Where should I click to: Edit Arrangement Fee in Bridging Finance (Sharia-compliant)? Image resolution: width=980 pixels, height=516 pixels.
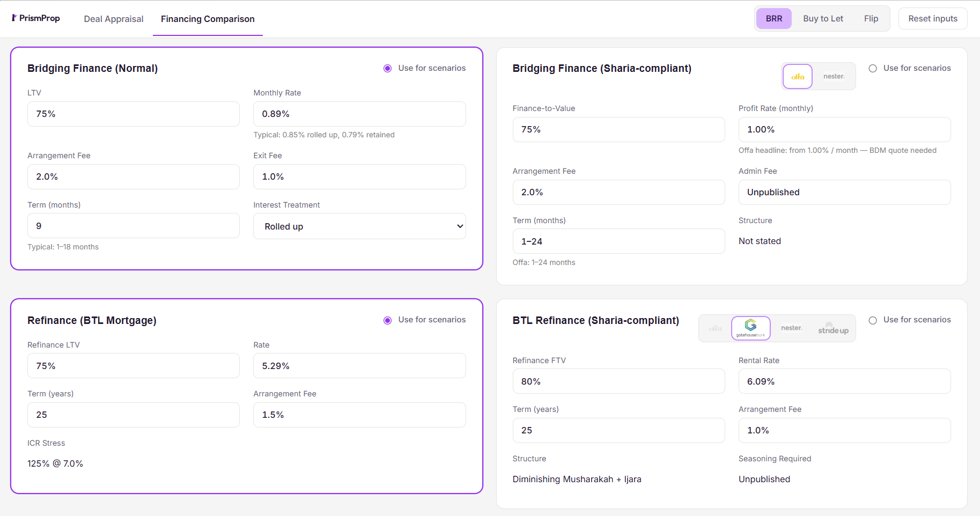[x=618, y=192]
